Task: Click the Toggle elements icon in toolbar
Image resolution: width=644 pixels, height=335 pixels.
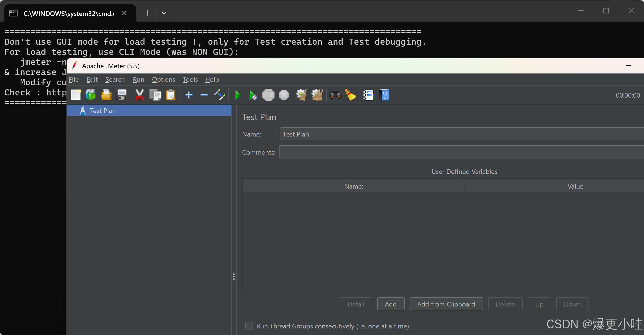Action: tap(220, 95)
